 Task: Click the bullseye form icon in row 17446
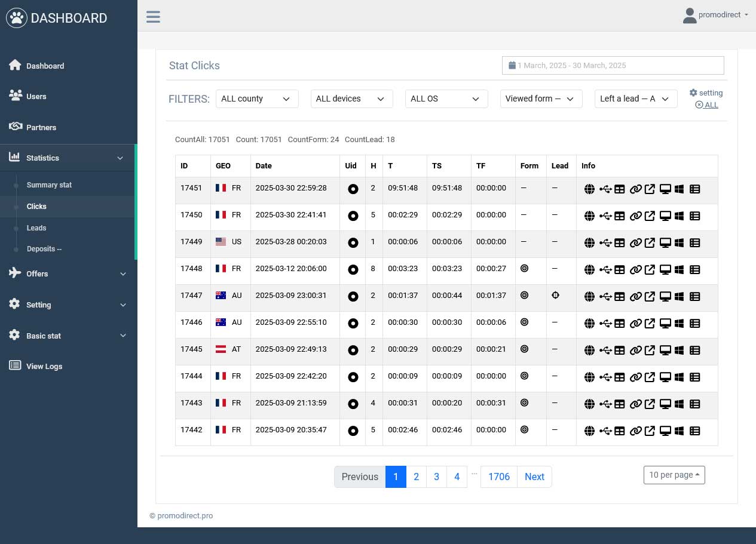pyautogui.click(x=524, y=322)
